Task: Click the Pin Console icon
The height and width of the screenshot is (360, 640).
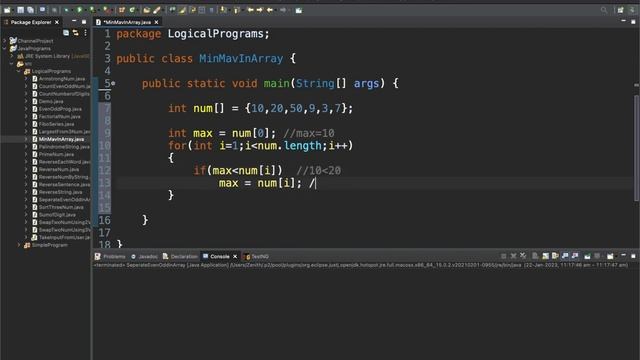Action: point(587,256)
